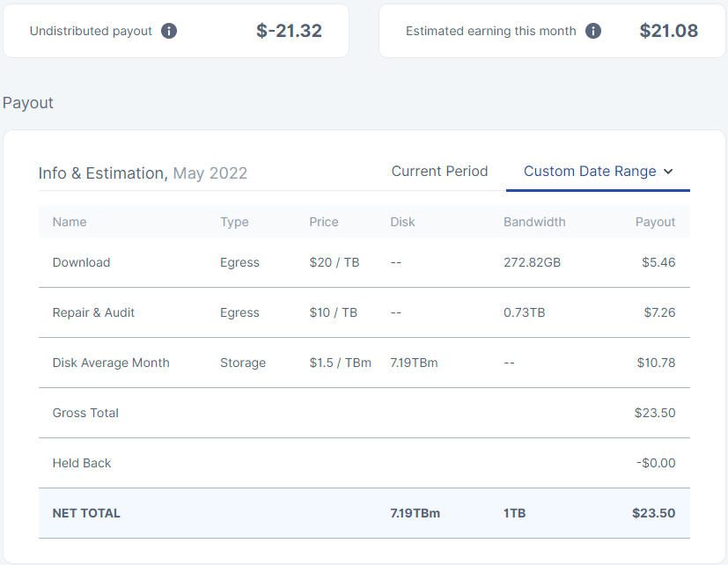Select the Held Back row label
This screenshot has width=728, height=565.
[82, 463]
